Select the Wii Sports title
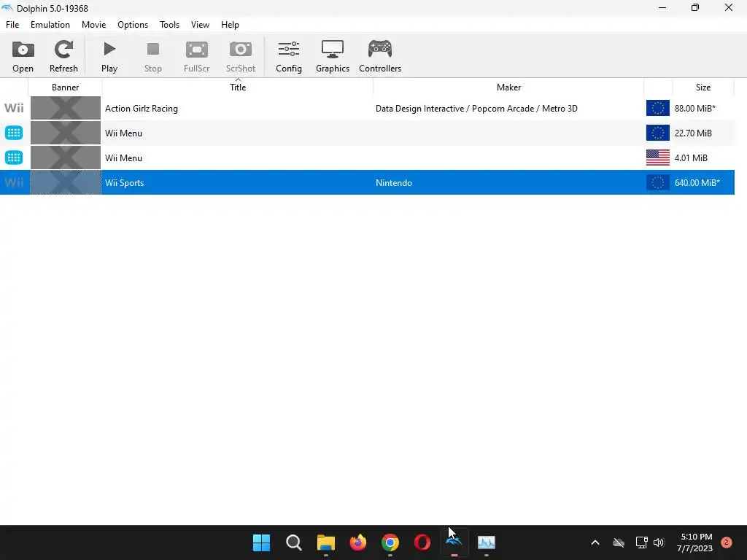The height and width of the screenshot is (560, 747). [124, 183]
